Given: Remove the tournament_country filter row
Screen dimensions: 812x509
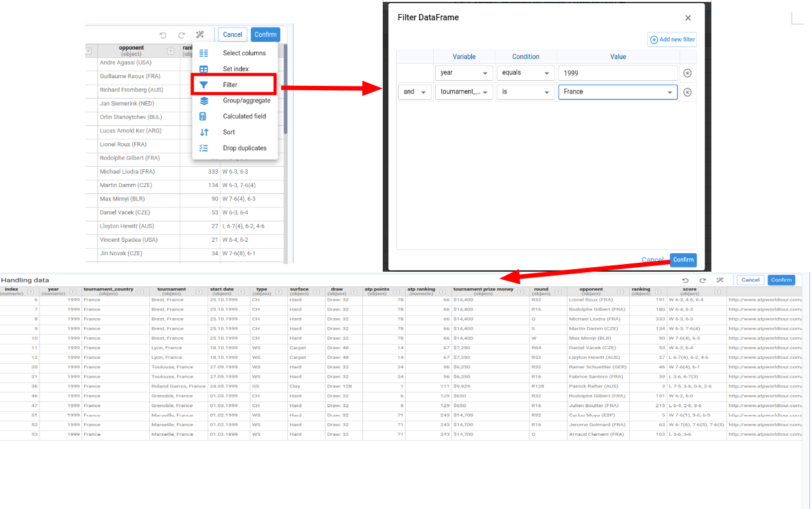Looking at the screenshot, I should pos(687,92).
